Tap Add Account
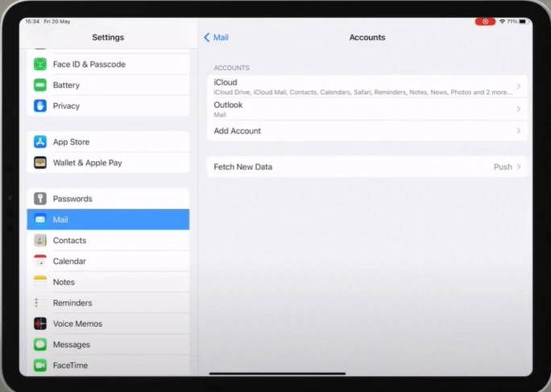 click(367, 130)
